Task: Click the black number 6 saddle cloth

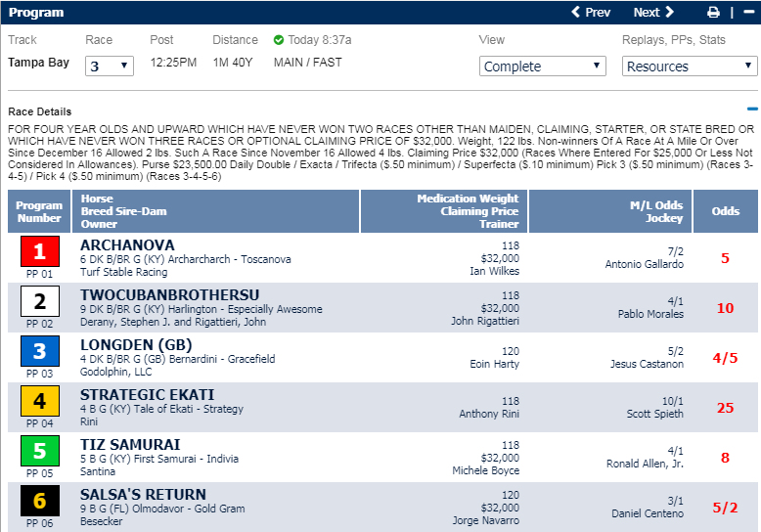Action: click(40, 501)
